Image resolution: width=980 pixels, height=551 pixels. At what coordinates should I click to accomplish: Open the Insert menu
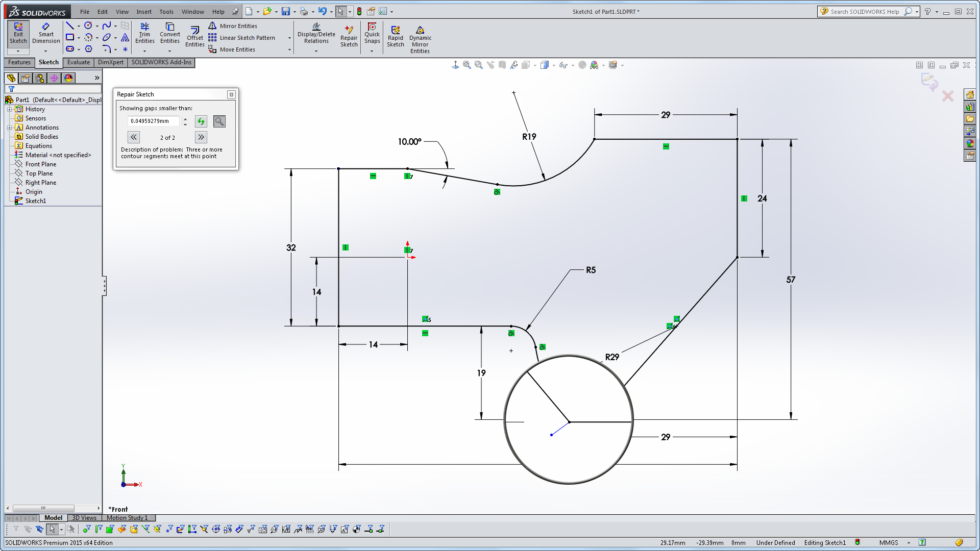click(143, 11)
